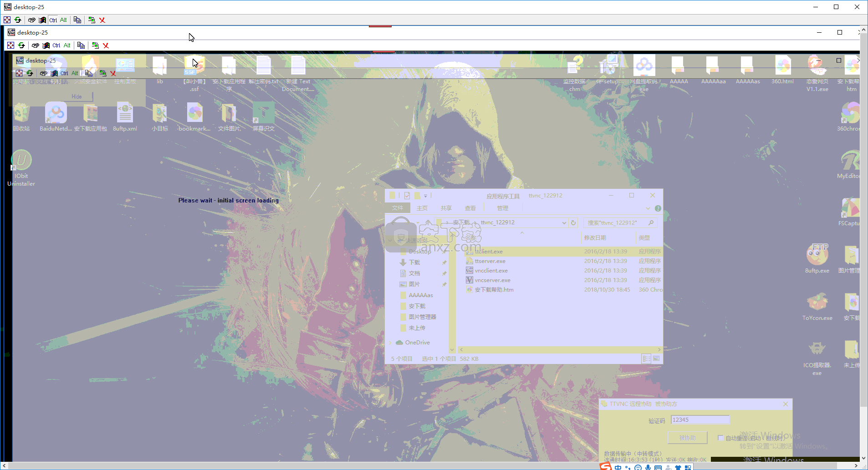This screenshot has height=470, width=868.
Task: Click Explorer file list horizontal scrollbar
Action: click(x=560, y=350)
